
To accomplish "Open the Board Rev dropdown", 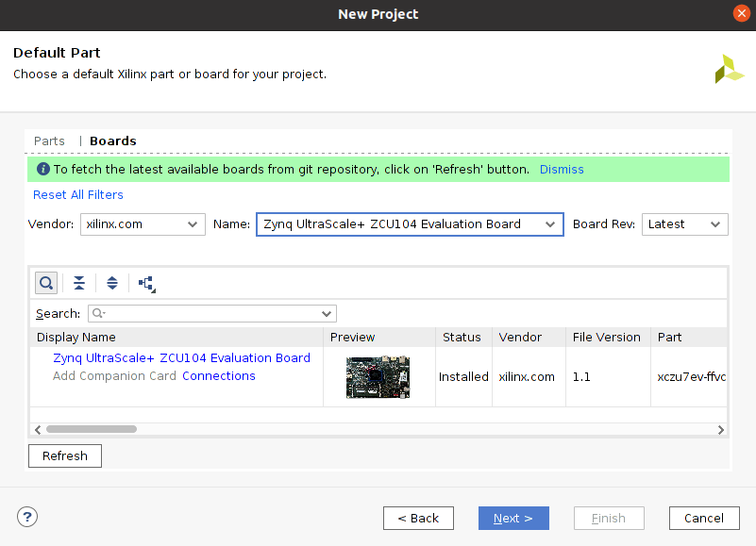I will click(x=684, y=224).
